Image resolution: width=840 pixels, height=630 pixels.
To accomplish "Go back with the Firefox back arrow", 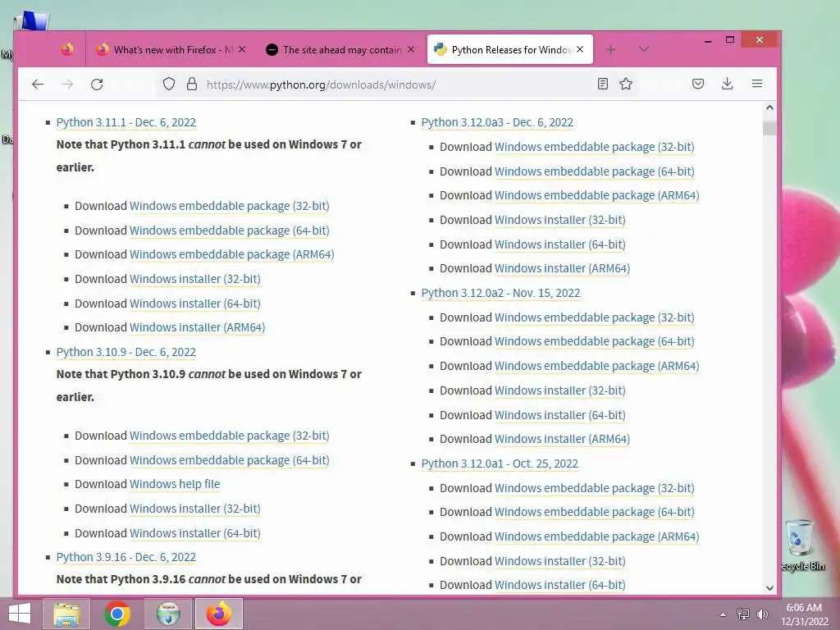I will coord(38,84).
